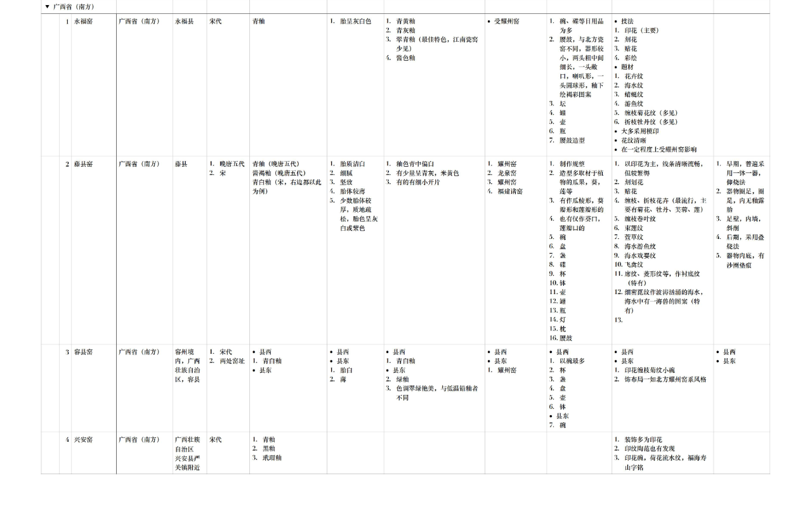812x516 pixels.
Task: Select the 广西省（南方）group header text
Action: pyautogui.click(x=73, y=7)
